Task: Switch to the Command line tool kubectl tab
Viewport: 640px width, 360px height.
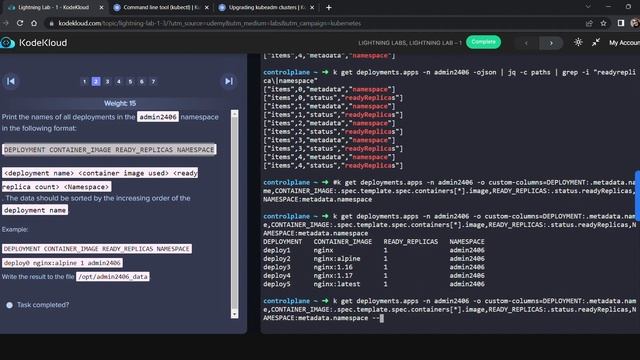Action: tap(161, 7)
